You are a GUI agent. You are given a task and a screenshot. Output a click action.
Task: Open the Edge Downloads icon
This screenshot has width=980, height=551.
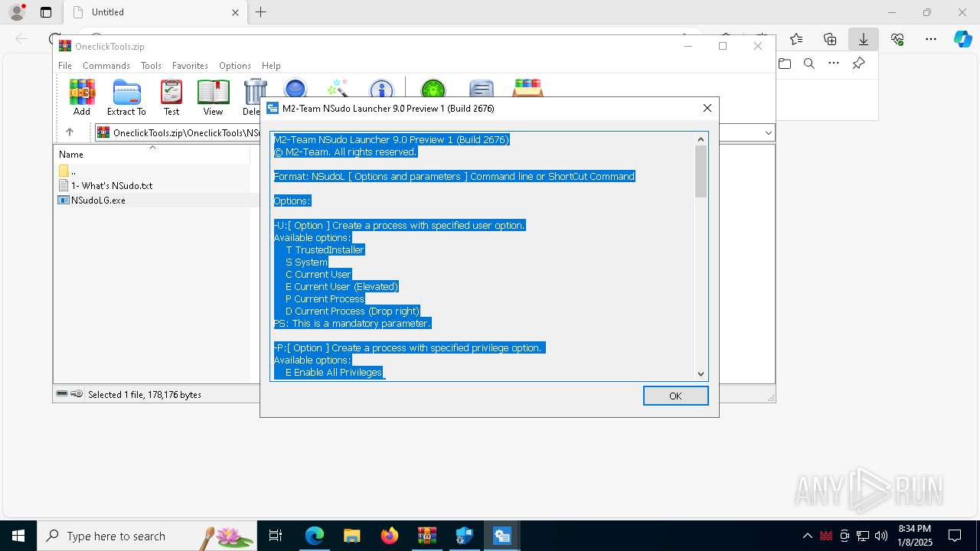pyautogui.click(x=864, y=39)
